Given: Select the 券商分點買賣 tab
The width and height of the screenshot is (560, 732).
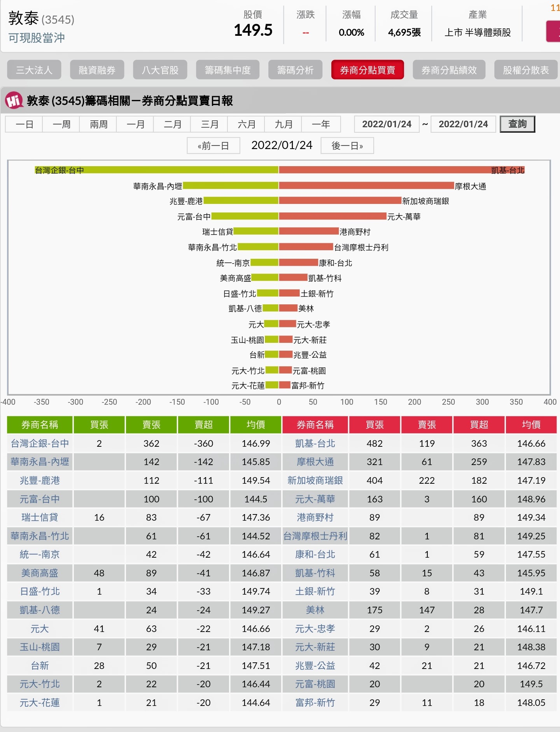Looking at the screenshot, I should click(367, 70).
